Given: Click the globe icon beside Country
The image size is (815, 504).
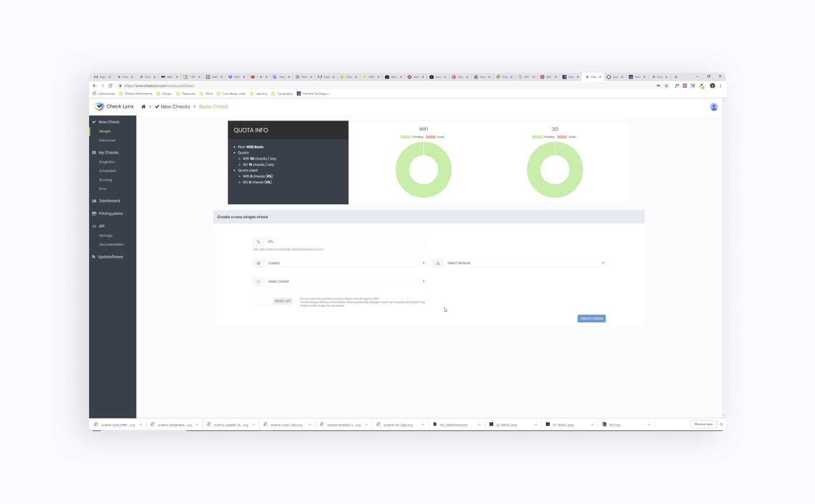Looking at the screenshot, I should [x=258, y=263].
